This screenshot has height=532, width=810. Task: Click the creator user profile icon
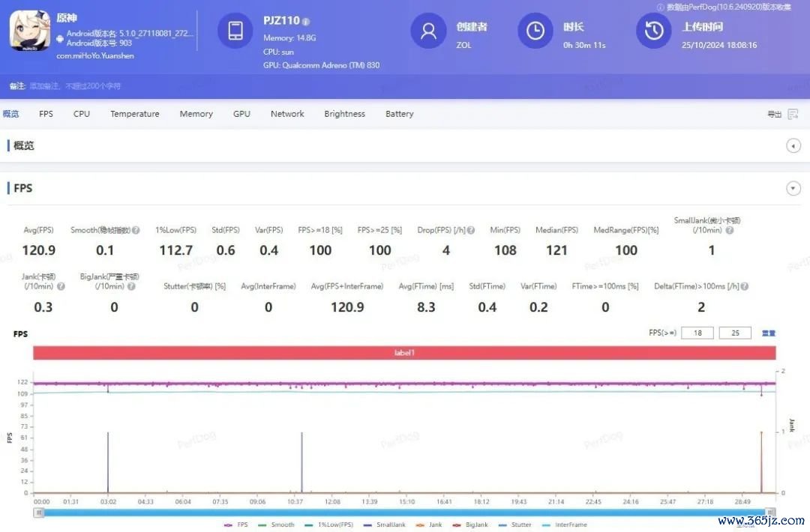(x=428, y=31)
